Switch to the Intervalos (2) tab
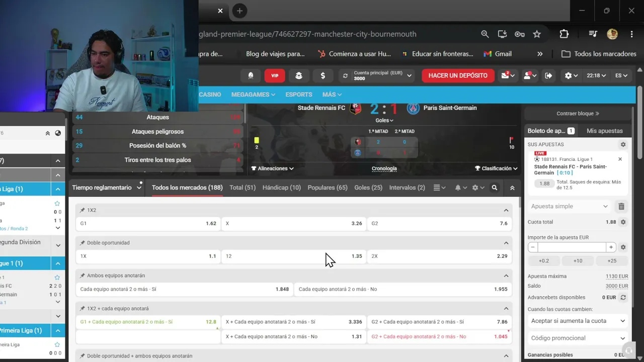 point(407,188)
